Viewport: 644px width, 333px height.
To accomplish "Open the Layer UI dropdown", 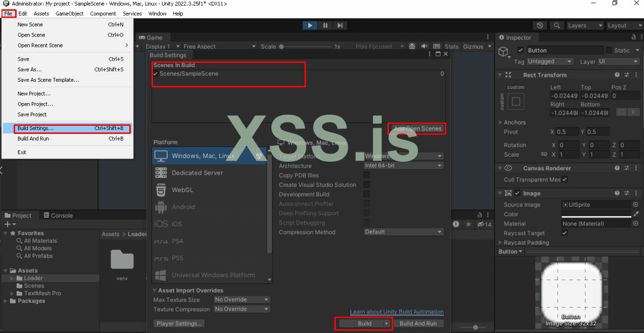I will 618,62.
